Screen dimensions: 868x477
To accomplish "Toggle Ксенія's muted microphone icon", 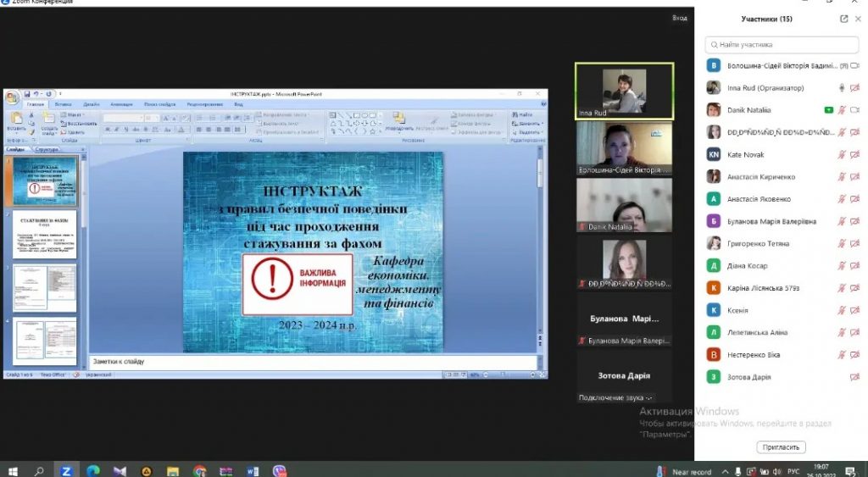I will pos(842,310).
